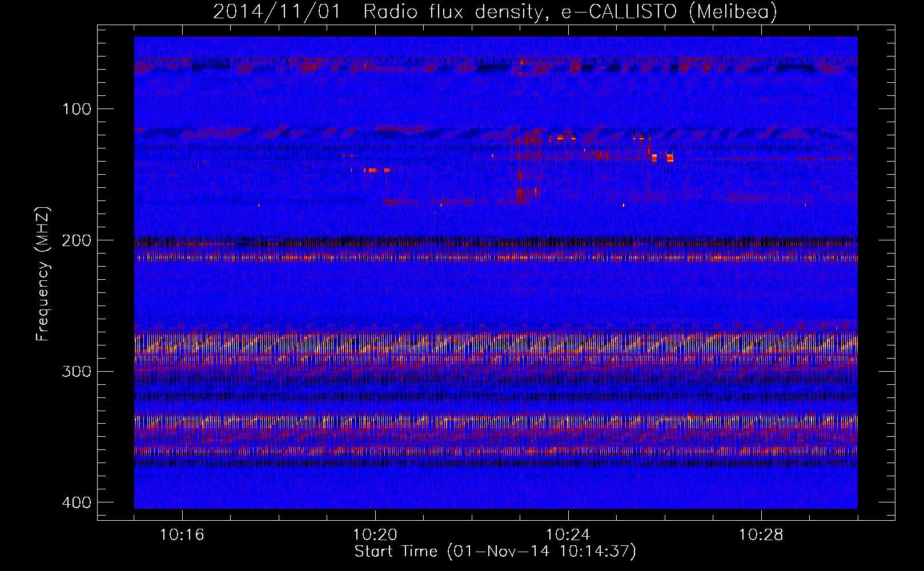924x571 pixels.
Task: Click the 200 frequency tick label
Action: (x=77, y=240)
